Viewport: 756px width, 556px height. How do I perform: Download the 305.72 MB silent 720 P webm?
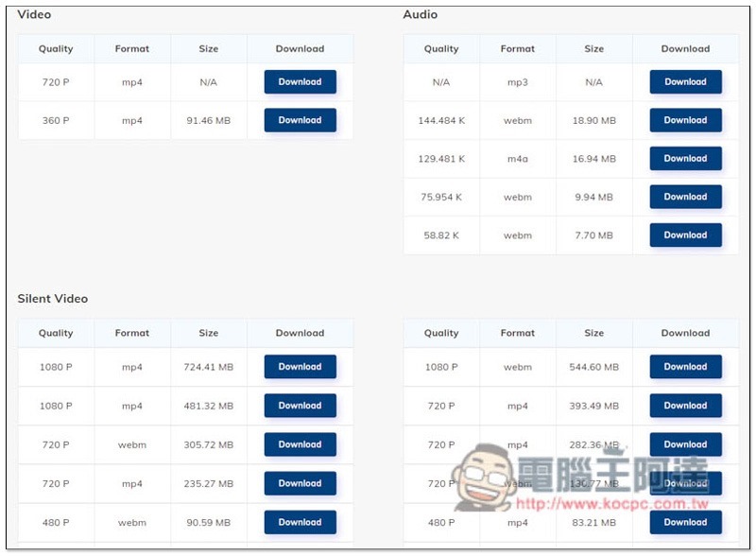point(300,444)
